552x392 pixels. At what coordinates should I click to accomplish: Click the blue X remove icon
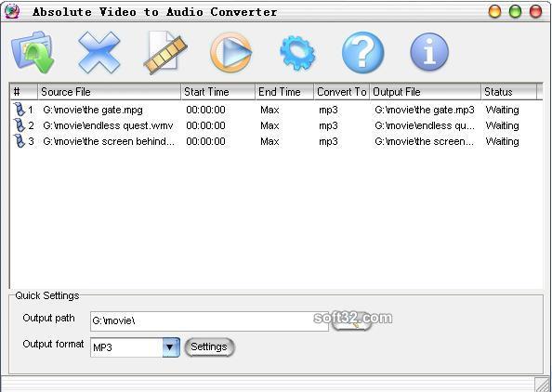99,52
